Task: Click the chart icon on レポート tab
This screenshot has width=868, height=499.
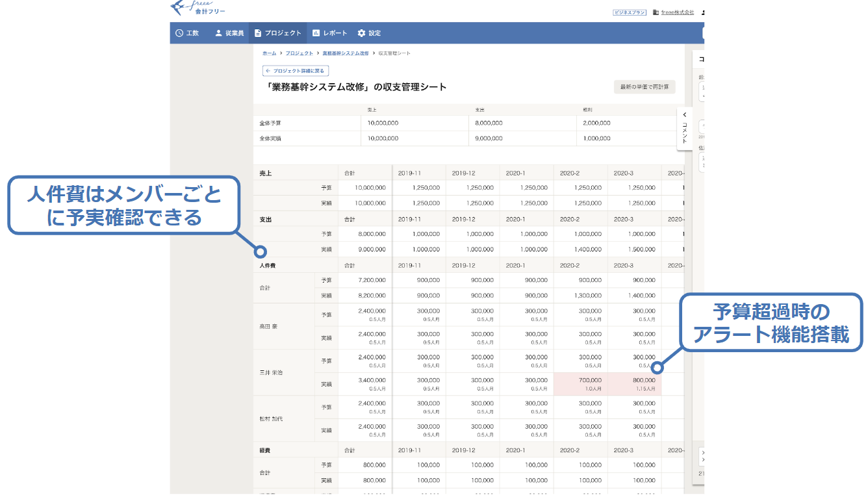Action: (x=316, y=32)
